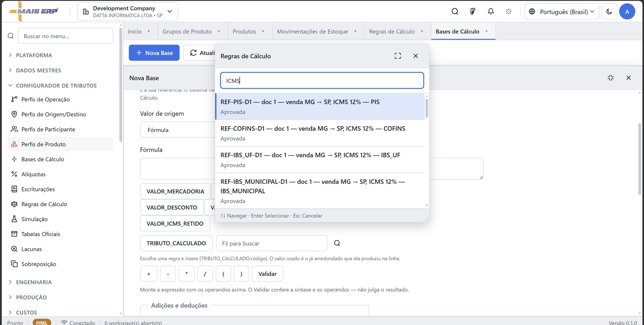644x325 pixels.
Task: Open Alíquotas sidebar item
Action: [x=60, y=174]
